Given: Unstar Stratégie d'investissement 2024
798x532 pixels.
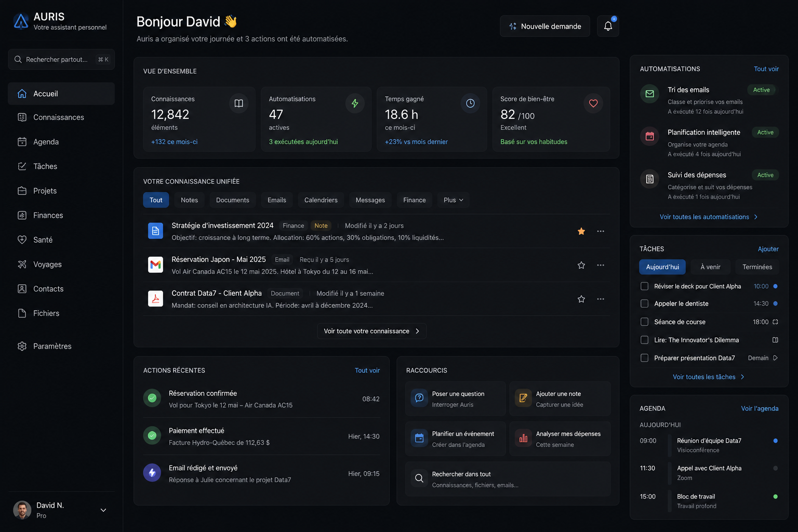Looking at the screenshot, I should click(x=581, y=231).
